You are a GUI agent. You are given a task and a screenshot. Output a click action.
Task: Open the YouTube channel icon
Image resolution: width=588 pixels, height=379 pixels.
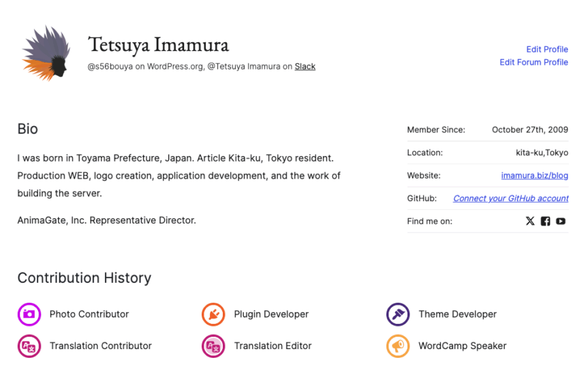pos(561,221)
